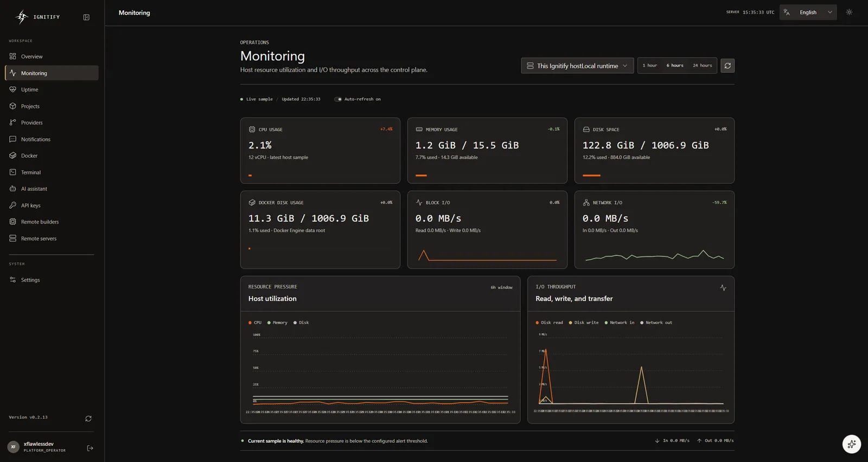The image size is (868, 462).
Task: Click the Remote servers stack icon
Action: [13, 239]
